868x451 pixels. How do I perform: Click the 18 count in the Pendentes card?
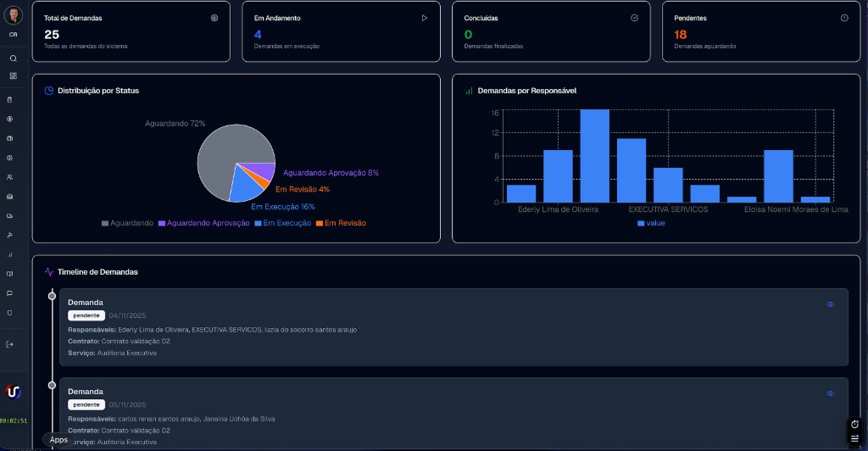click(x=681, y=34)
